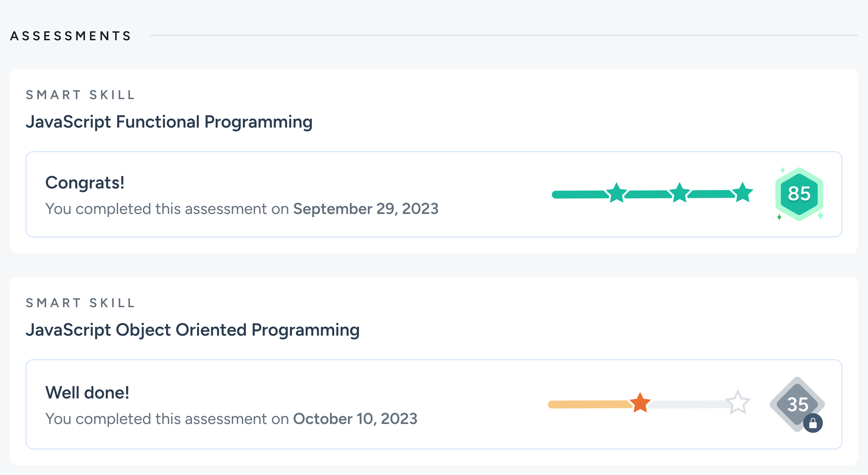Click the Smart Skill label above Functional Programming
This screenshot has width=868, height=475.
[x=81, y=95]
